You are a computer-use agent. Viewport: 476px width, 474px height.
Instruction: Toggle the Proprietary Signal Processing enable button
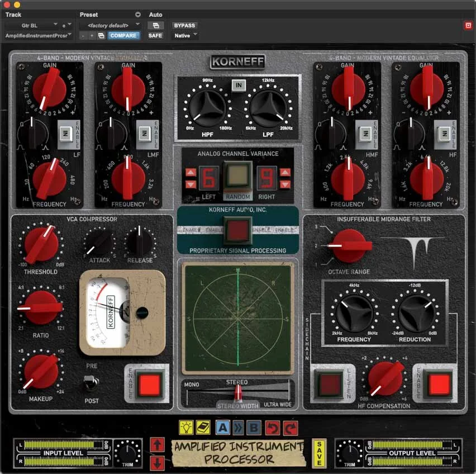pos(238,230)
